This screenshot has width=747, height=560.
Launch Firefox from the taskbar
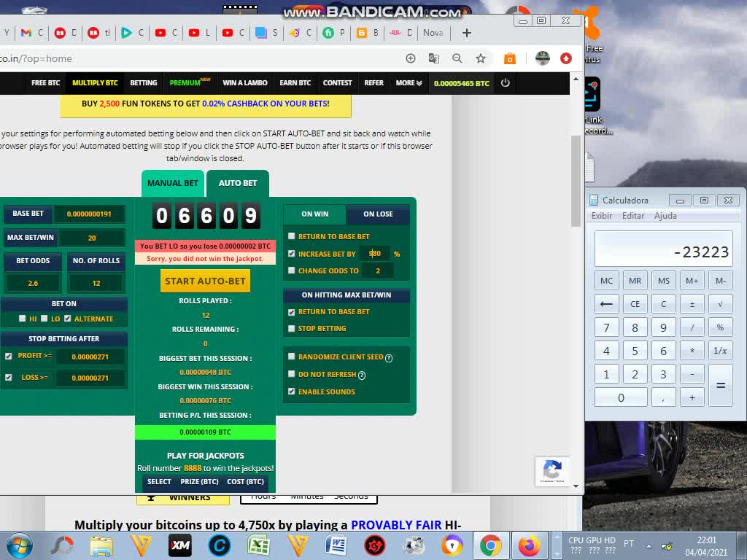pos(530,545)
